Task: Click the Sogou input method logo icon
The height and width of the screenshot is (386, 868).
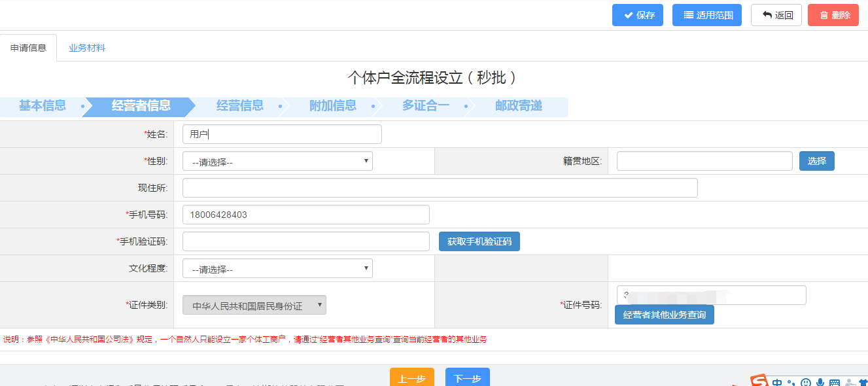Action: pyautogui.click(x=759, y=381)
